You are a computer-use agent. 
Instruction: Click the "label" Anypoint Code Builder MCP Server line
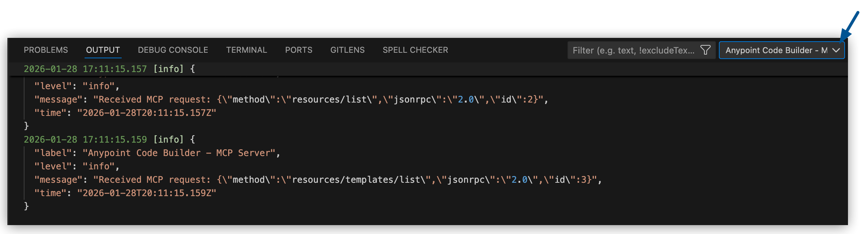pyautogui.click(x=157, y=153)
